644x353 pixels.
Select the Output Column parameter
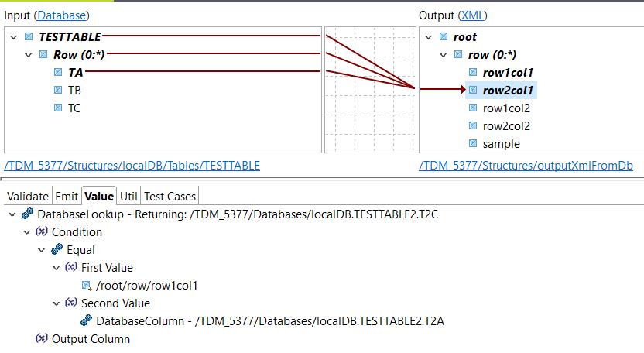[91, 339]
